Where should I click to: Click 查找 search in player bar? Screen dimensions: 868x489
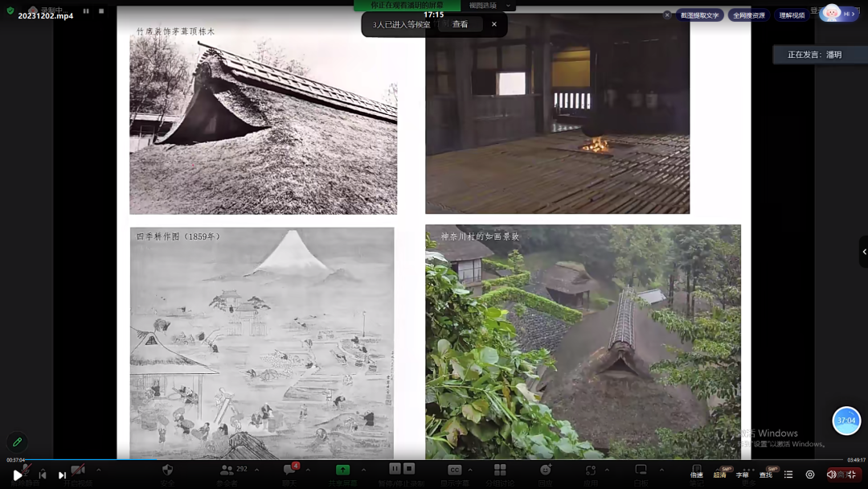(x=765, y=475)
